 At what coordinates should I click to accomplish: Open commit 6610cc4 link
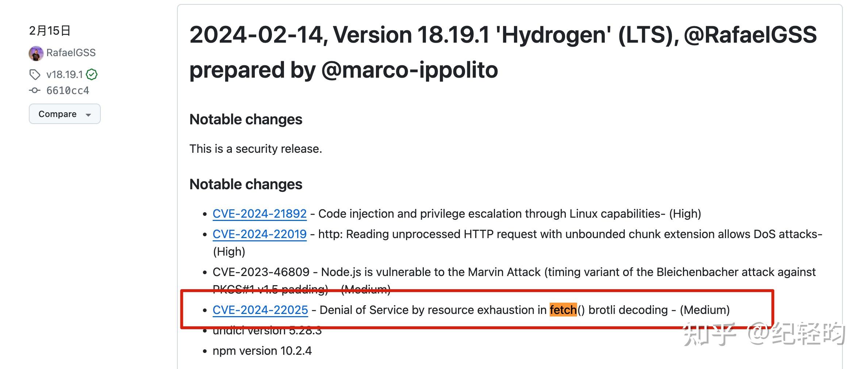point(68,90)
